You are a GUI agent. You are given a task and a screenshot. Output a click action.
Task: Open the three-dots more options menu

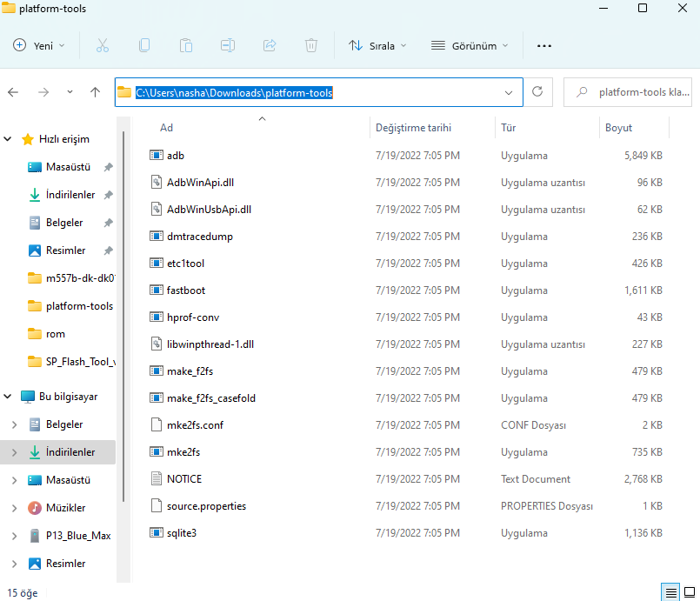click(x=544, y=46)
